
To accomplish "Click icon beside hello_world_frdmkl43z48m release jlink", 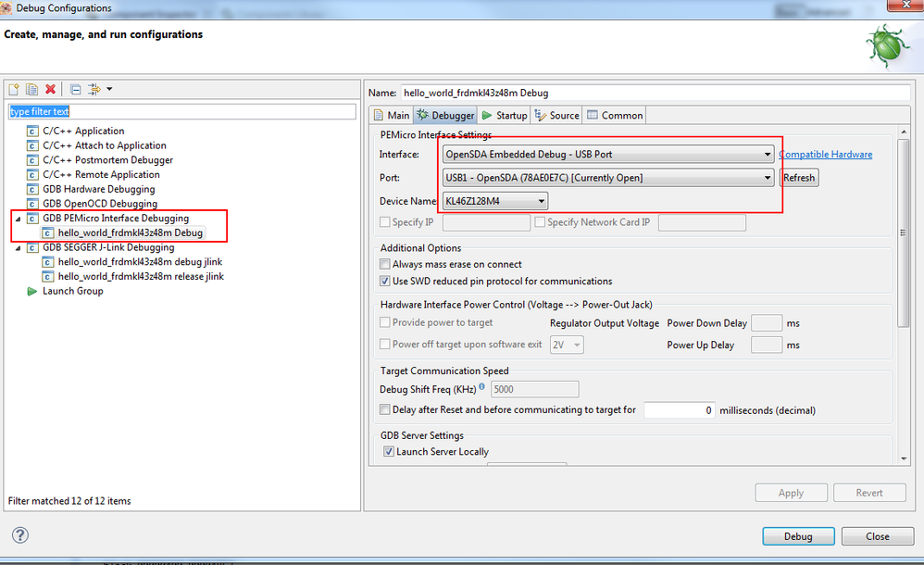I will click(x=48, y=277).
